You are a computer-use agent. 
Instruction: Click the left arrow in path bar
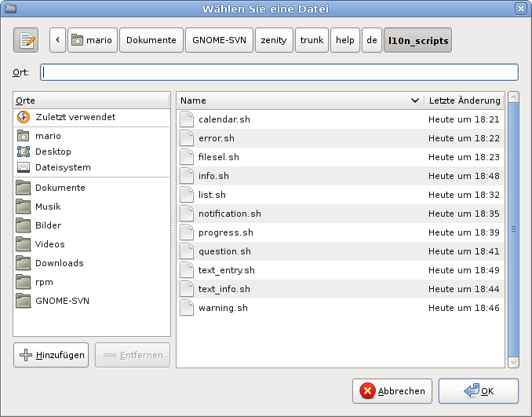(57, 40)
